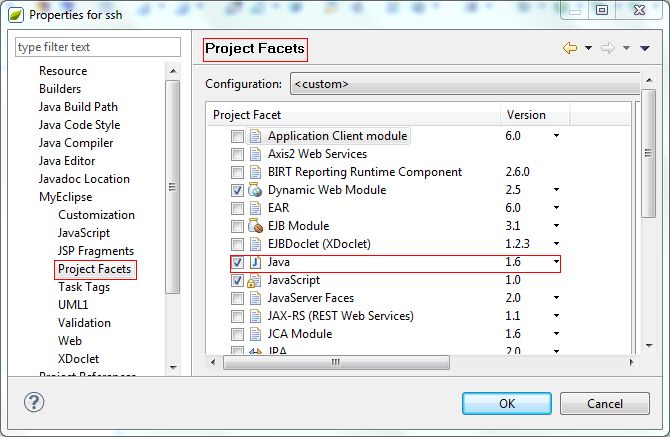Open the forward history dropdown arrow
The width and height of the screenshot is (670, 437).
point(626,48)
